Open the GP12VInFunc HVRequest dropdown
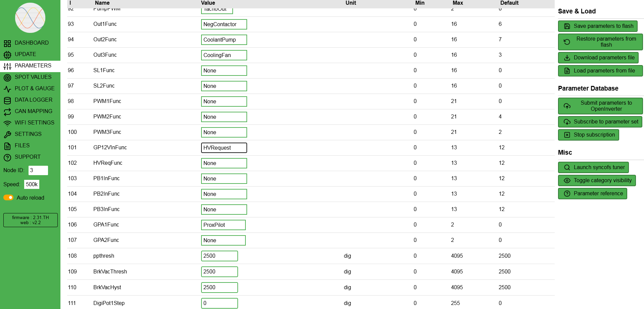644x309 pixels. (x=224, y=148)
